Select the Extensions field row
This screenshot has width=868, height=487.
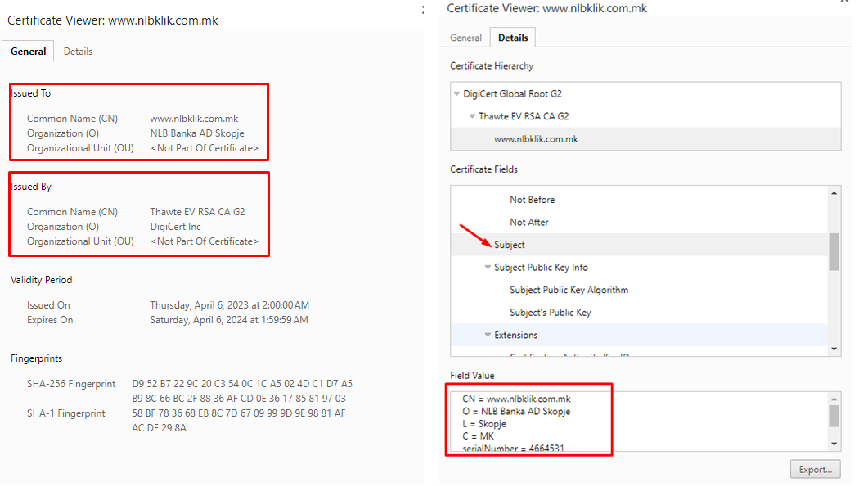(x=640, y=335)
